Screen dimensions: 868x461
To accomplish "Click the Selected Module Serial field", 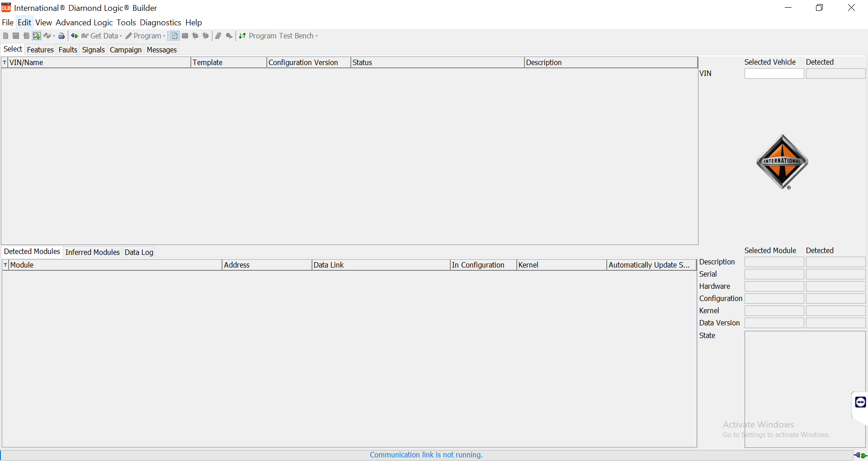I will click(x=774, y=274).
